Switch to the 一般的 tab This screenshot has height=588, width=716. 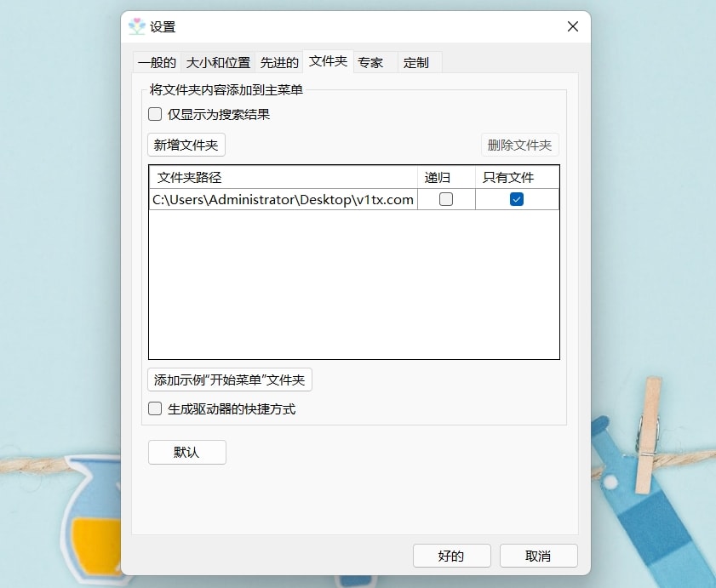pos(157,62)
